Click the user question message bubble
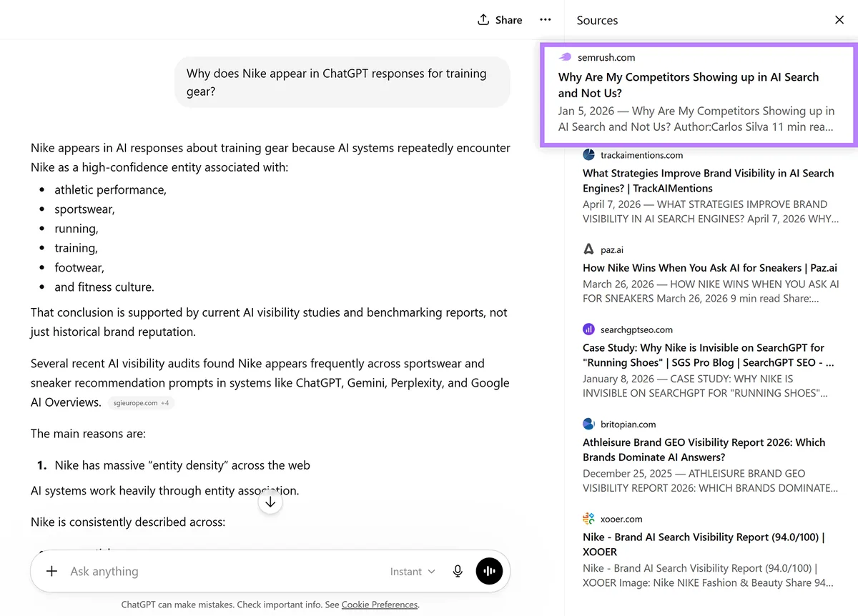Screen dimensions: 858x616 pyautogui.click(x=342, y=82)
